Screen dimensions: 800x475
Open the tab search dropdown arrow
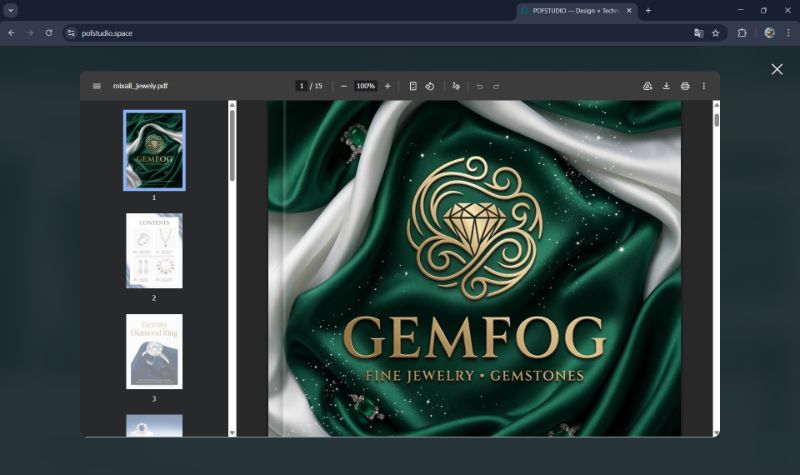(x=11, y=10)
